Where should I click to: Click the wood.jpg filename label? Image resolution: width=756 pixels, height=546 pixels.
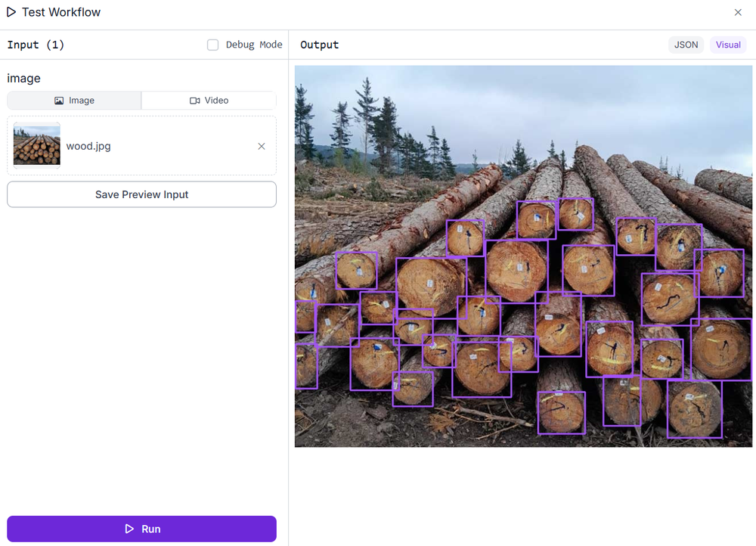click(x=88, y=146)
